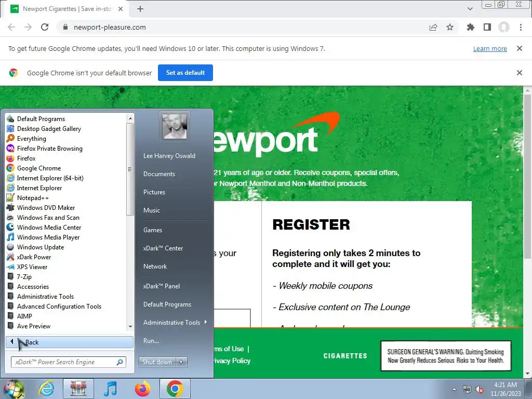Click the Start menu list scroll-up arrow
532x399 pixels.
click(x=130, y=118)
